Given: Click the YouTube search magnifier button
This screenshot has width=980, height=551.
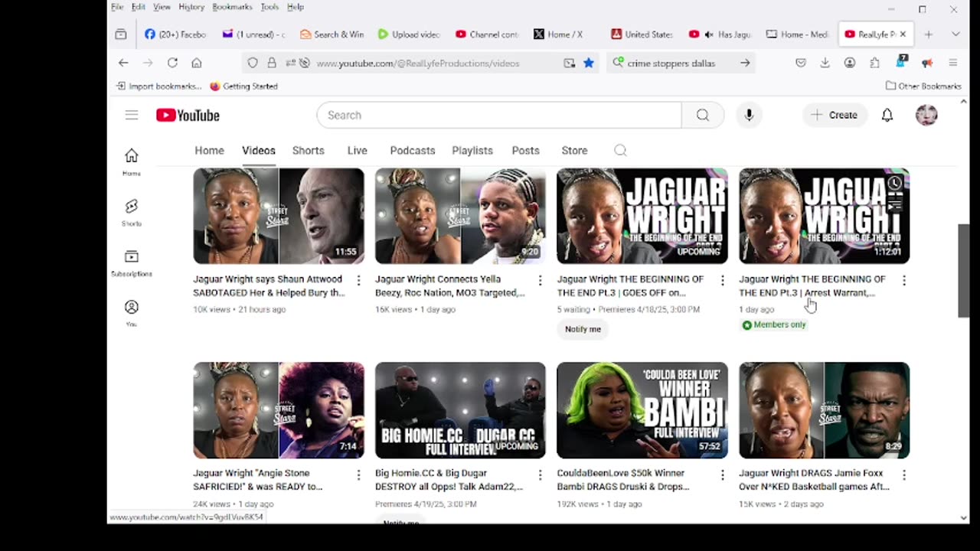Looking at the screenshot, I should coord(703,115).
